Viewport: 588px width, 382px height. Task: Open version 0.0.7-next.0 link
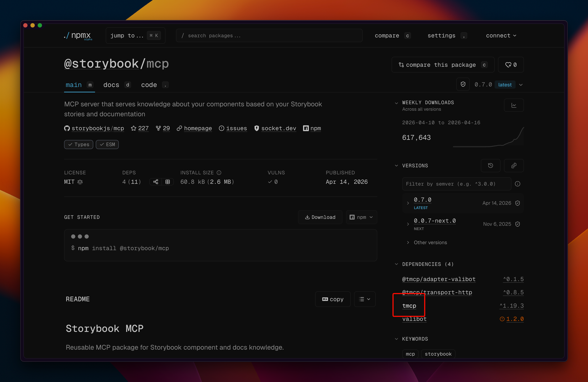[x=435, y=221]
